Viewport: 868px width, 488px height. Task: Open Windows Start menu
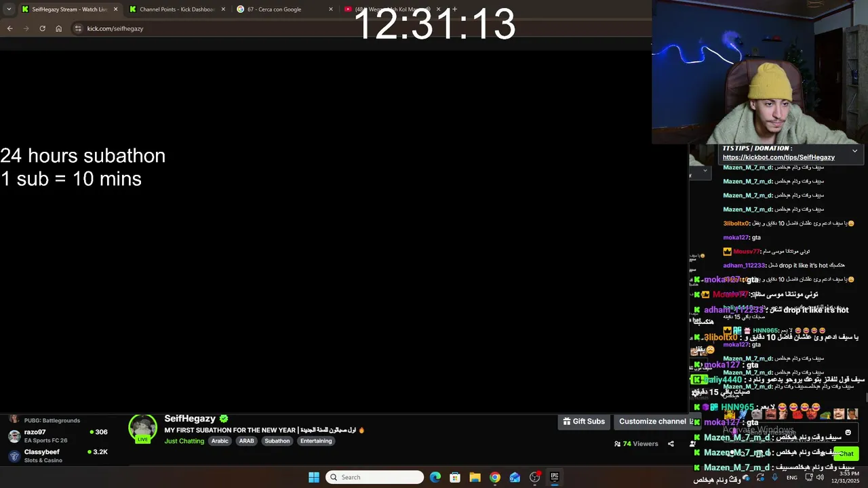(x=314, y=477)
